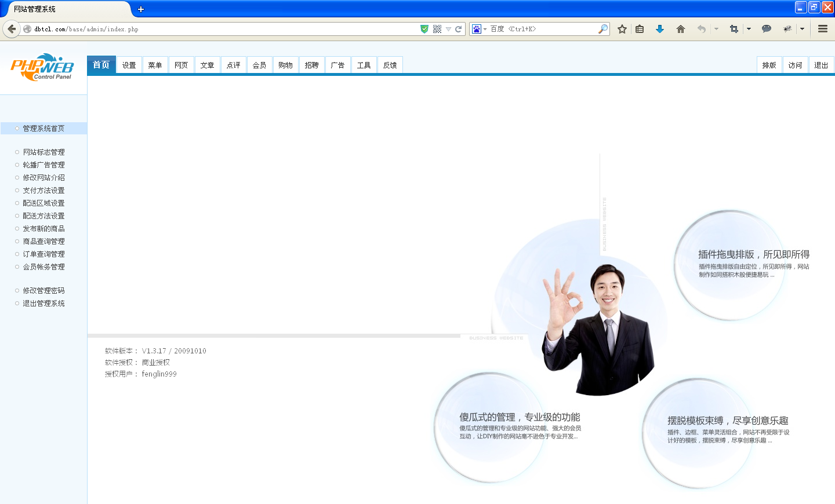835x504 pixels.
Task: Open 管理系统首页 in sidebar
Action: tap(43, 129)
